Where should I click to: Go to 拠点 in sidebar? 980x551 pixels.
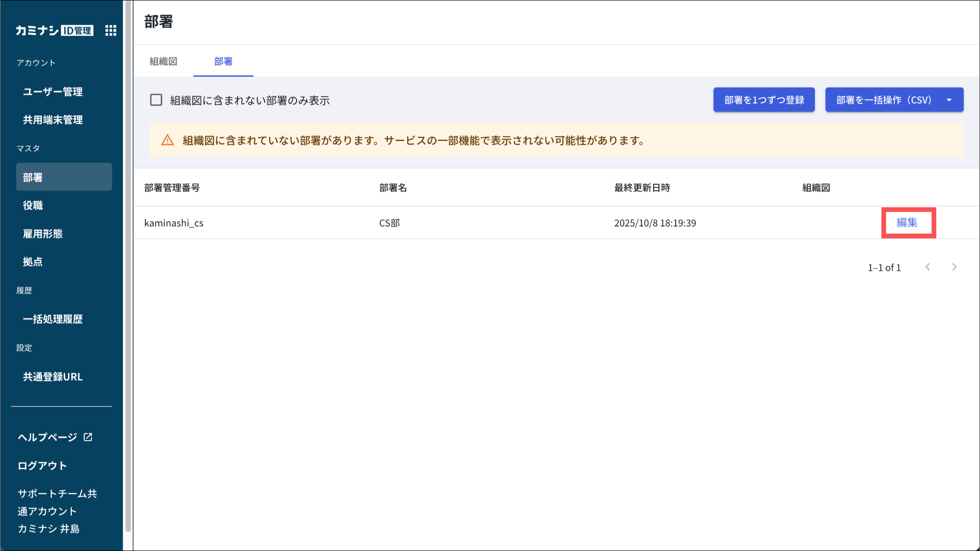pyautogui.click(x=33, y=262)
